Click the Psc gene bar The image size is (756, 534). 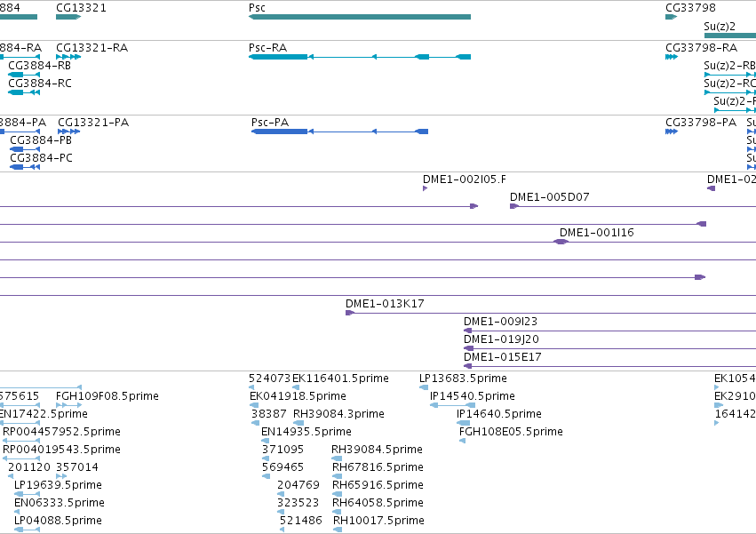pyautogui.click(x=360, y=17)
